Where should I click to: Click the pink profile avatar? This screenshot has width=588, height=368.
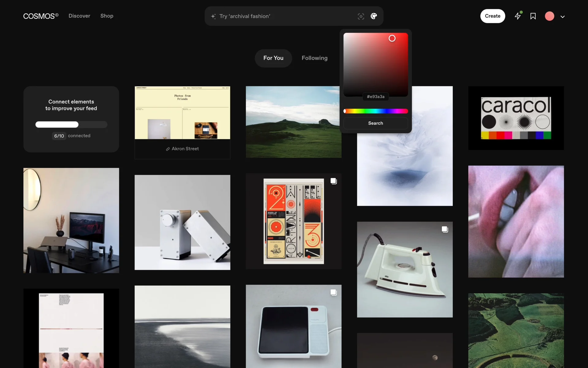point(549,16)
